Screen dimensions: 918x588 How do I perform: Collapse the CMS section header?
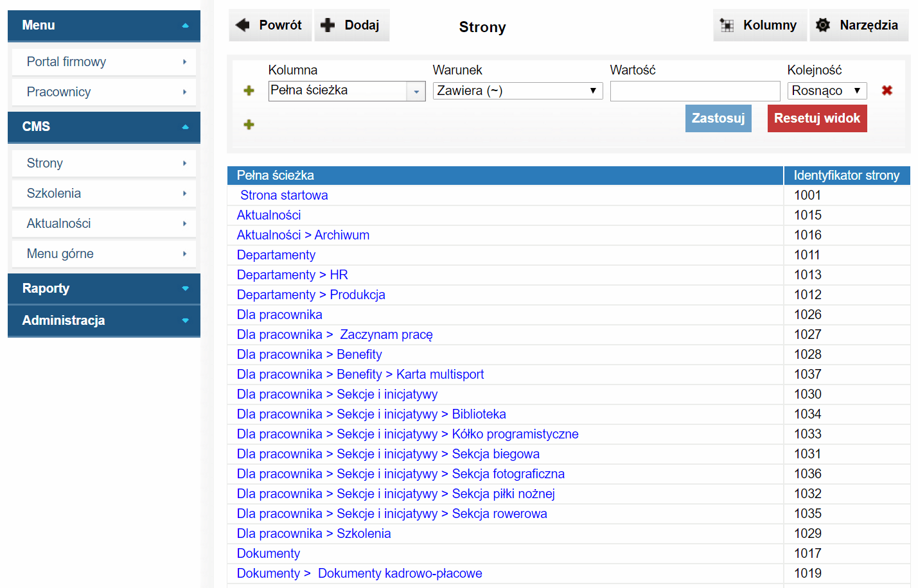click(103, 126)
